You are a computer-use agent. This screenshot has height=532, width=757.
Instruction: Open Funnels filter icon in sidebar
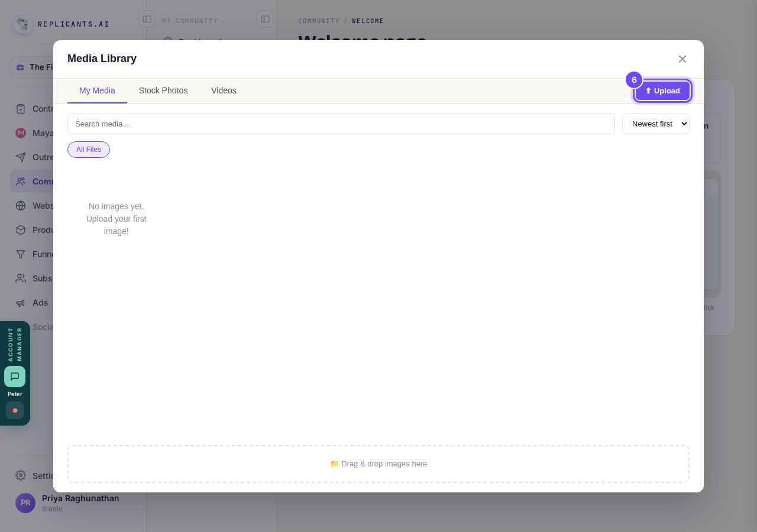21,254
